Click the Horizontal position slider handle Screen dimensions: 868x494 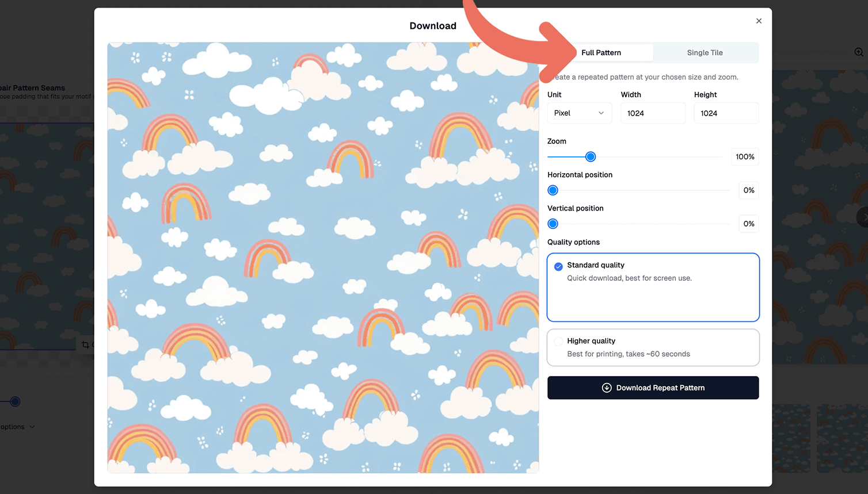click(553, 190)
